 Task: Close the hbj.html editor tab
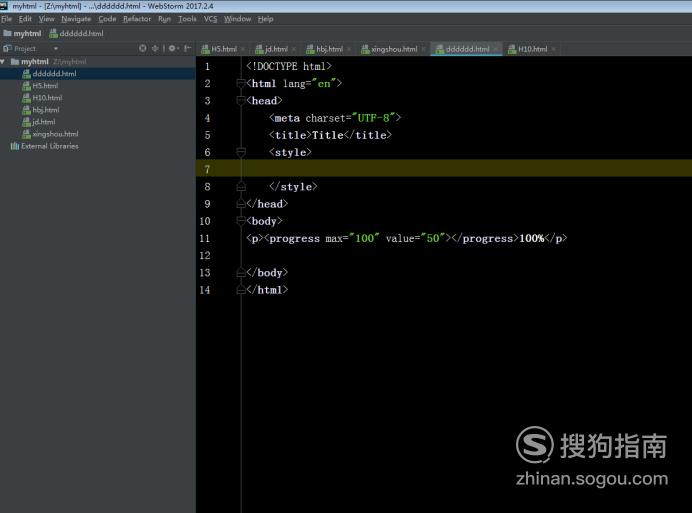(349, 49)
